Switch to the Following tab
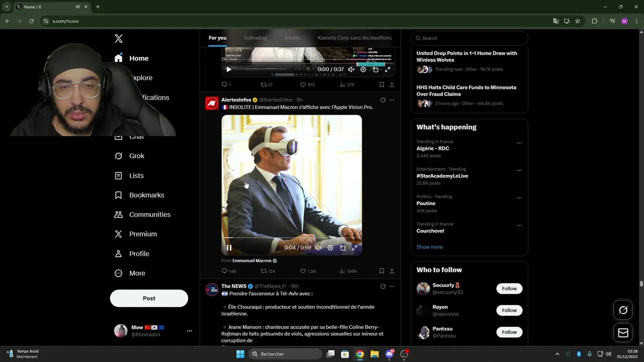Screen dimensions: 644x362 (256, 38)
